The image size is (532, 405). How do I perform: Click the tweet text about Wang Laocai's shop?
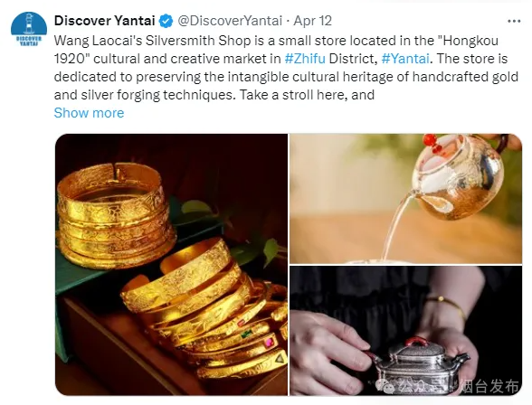point(286,68)
